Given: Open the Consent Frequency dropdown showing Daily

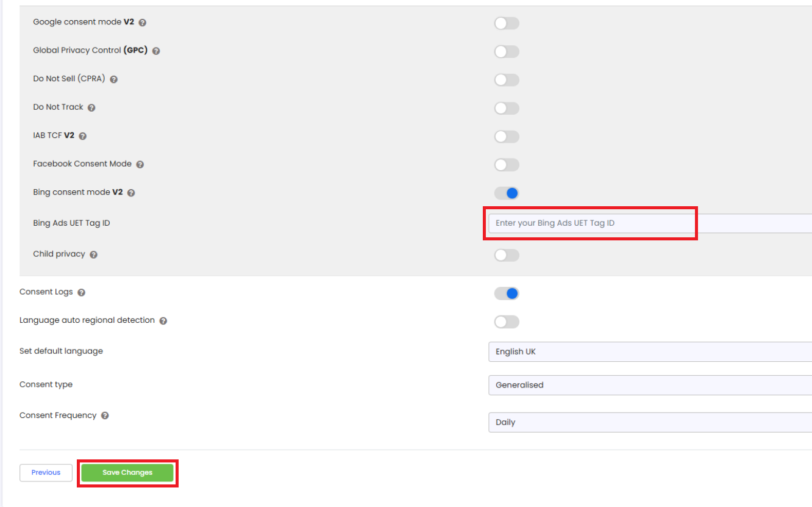Looking at the screenshot, I should pyautogui.click(x=649, y=422).
